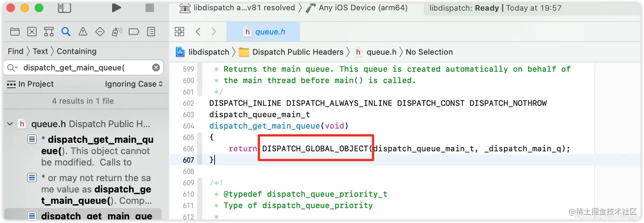The image size is (644, 223).
Task: Click No Selection in the jump bar
Action: 429,52
